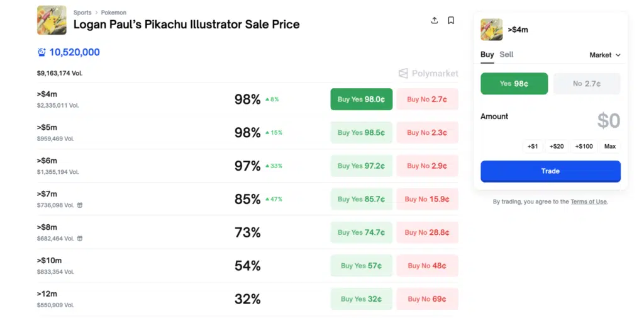Click the gift icon beside >$8m volume
Image resolution: width=644 pixels, height=318 pixels.
tap(80, 239)
